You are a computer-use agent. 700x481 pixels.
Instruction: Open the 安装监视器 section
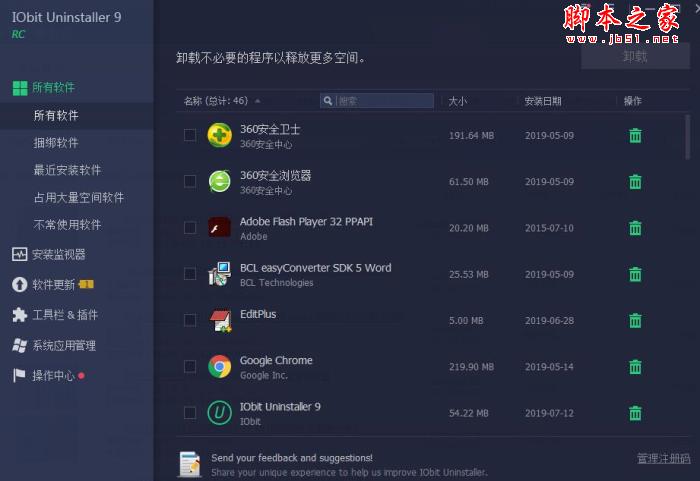coord(58,255)
